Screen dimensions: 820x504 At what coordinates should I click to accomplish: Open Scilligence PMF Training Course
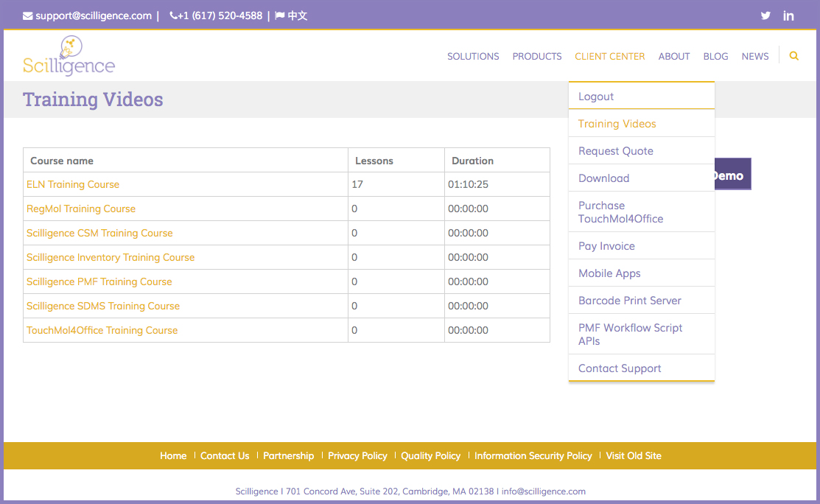[x=99, y=281]
